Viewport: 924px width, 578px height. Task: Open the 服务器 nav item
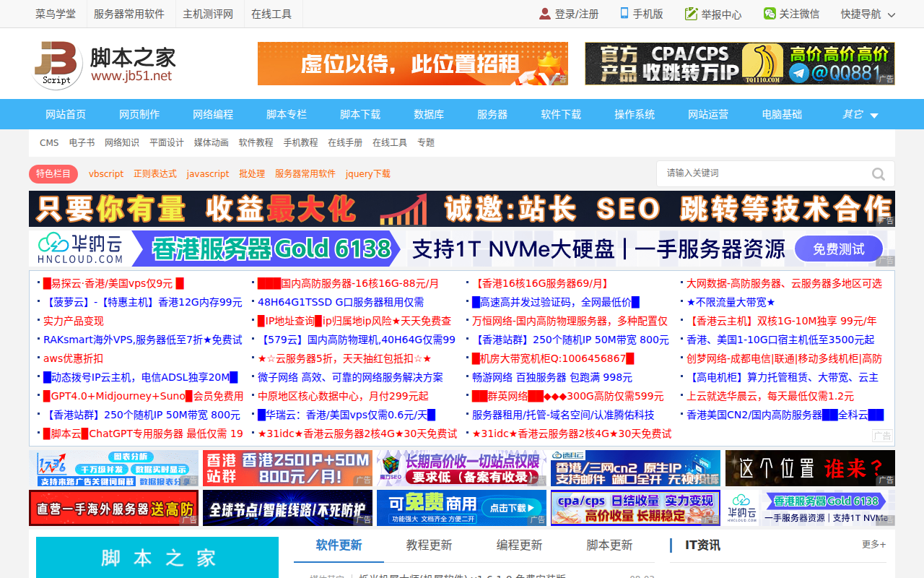(x=492, y=114)
